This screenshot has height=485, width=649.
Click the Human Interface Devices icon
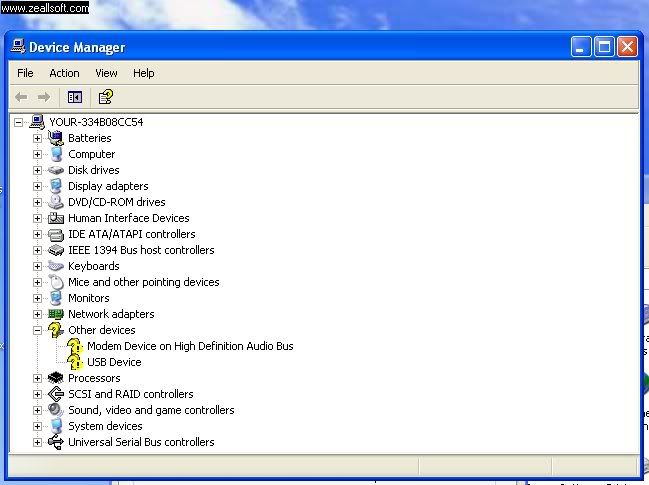tap(56, 218)
